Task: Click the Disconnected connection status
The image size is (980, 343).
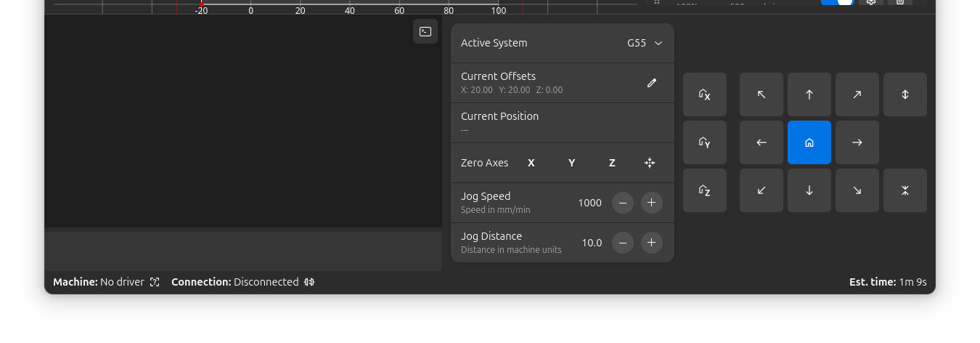Action: pyautogui.click(x=242, y=282)
